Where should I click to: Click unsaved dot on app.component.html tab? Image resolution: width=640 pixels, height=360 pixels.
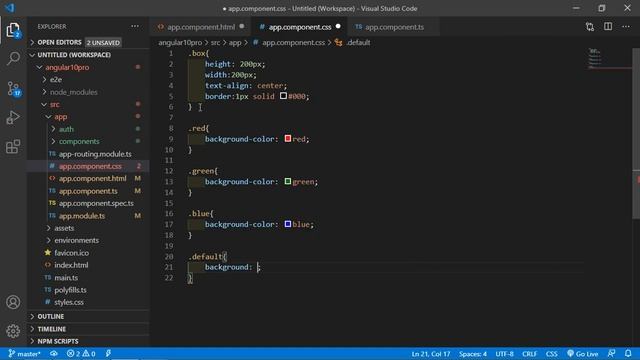pos(242,27)
